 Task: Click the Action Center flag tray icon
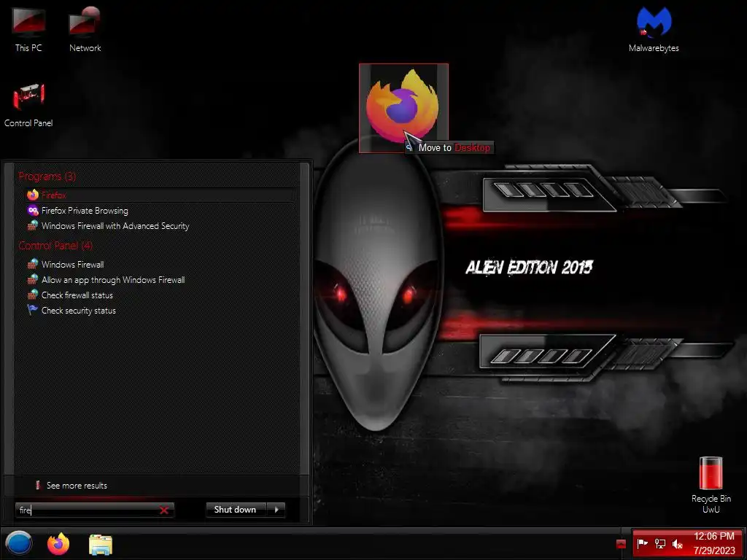[642, 542]
